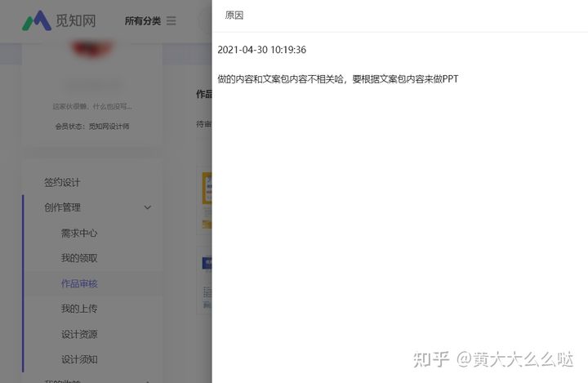Click the 所有分类 label
Screen dimensions: 588x383
[142, 21]
